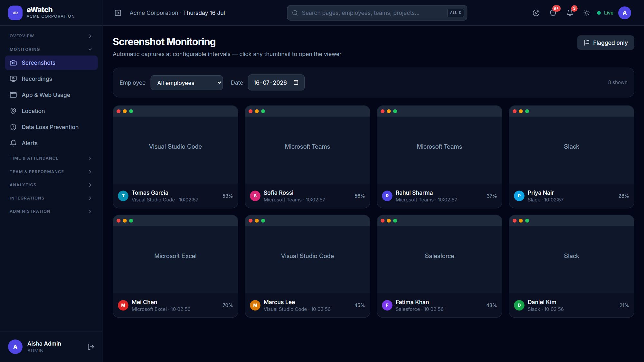This screenshot has height=362, width=644.
Task: Click Mei Chen's 70% activity value
Action: (228, 305)
